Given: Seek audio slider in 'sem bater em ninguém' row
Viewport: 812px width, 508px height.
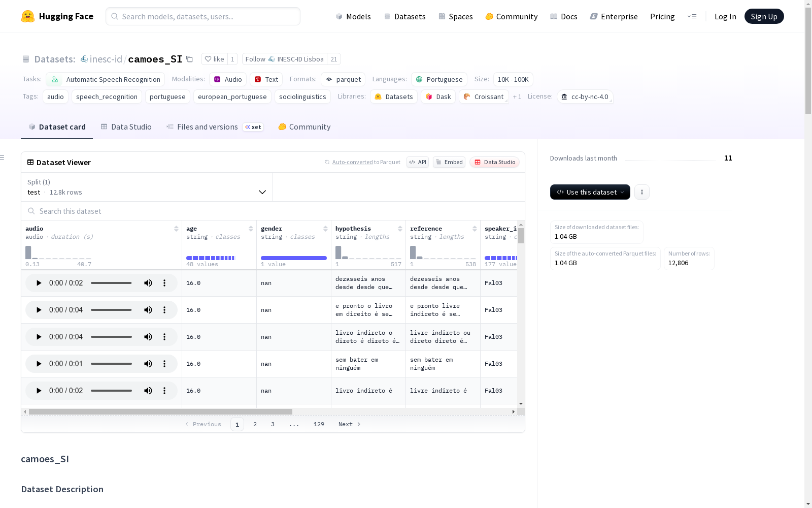Looking at the screenshot, I should click(111, 364).
